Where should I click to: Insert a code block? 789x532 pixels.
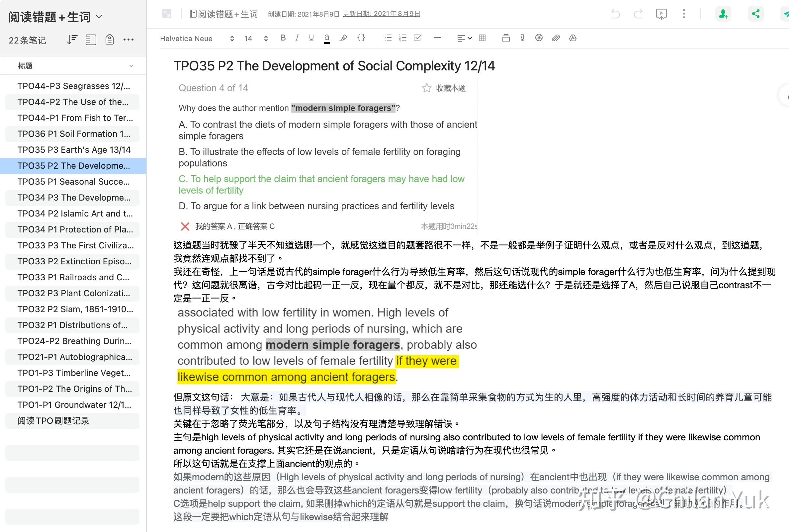click(361, 38)
